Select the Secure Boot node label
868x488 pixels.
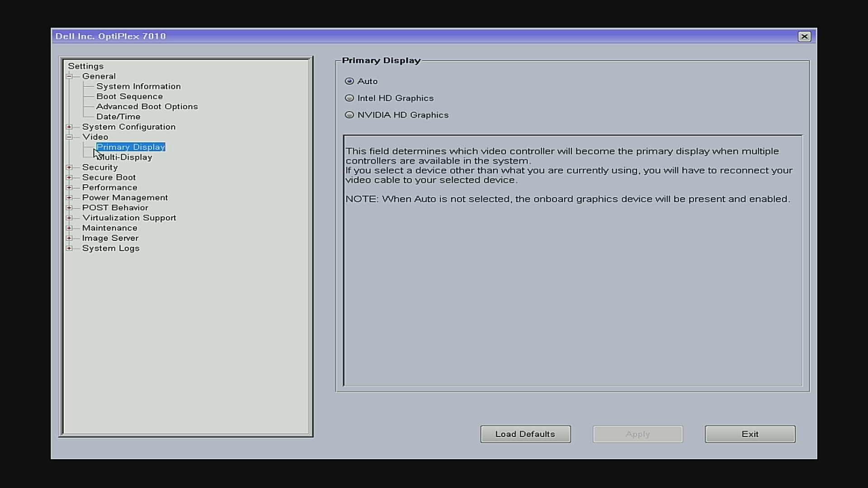click(109, 178)
